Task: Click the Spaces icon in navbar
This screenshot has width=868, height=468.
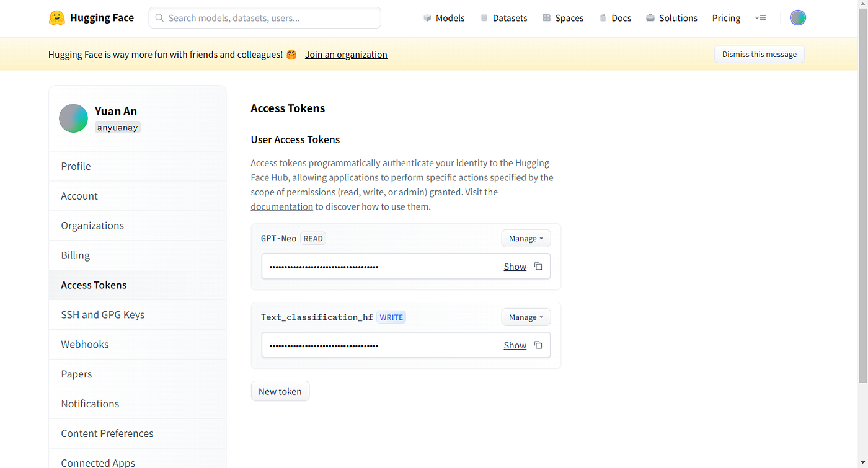Action: (x=546, y=18)
